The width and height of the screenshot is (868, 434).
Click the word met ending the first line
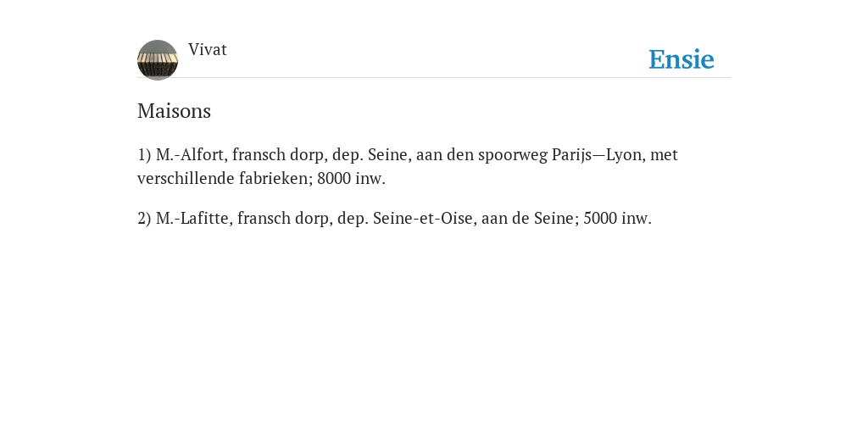(664, 155)
